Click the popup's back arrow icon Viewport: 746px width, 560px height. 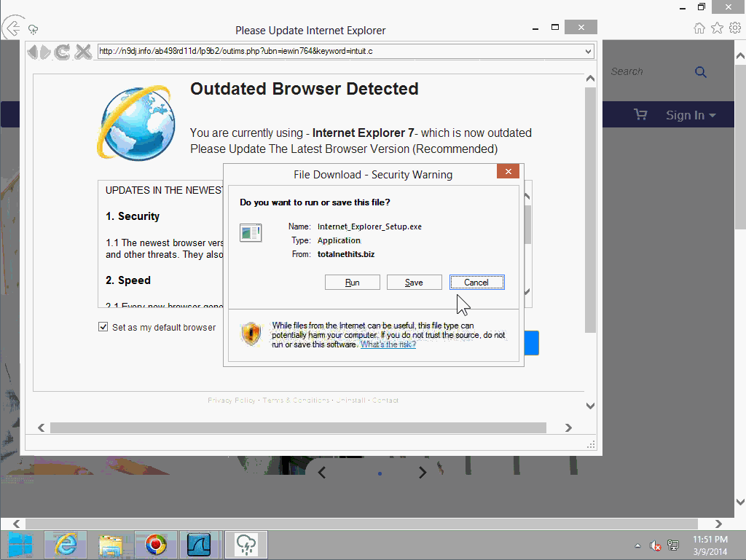pos(32,52)
